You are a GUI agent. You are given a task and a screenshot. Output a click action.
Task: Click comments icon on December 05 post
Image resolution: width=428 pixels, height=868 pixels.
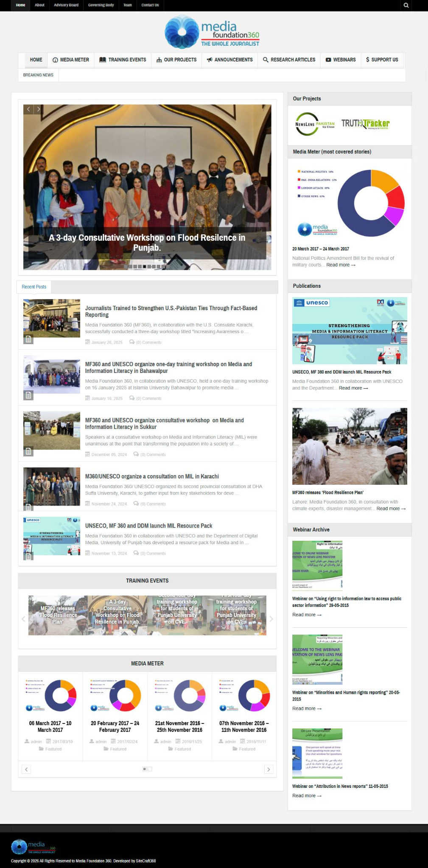(136, 454)
